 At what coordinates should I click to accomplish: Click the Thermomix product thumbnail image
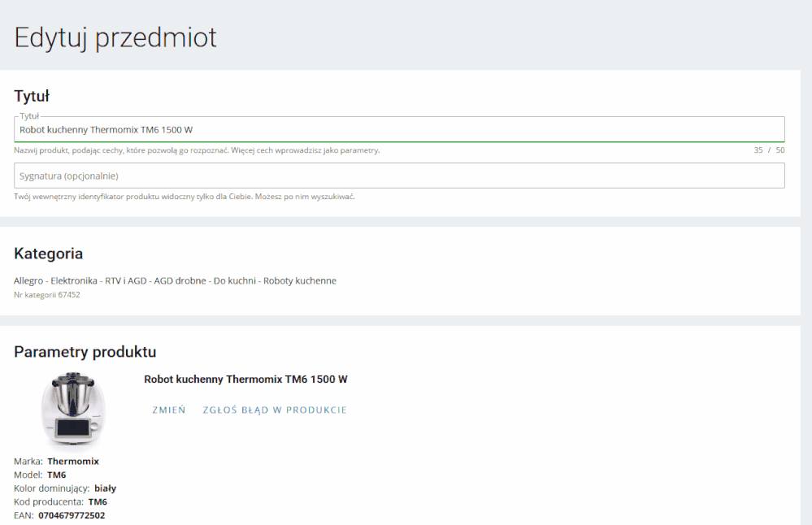point(73,410)
